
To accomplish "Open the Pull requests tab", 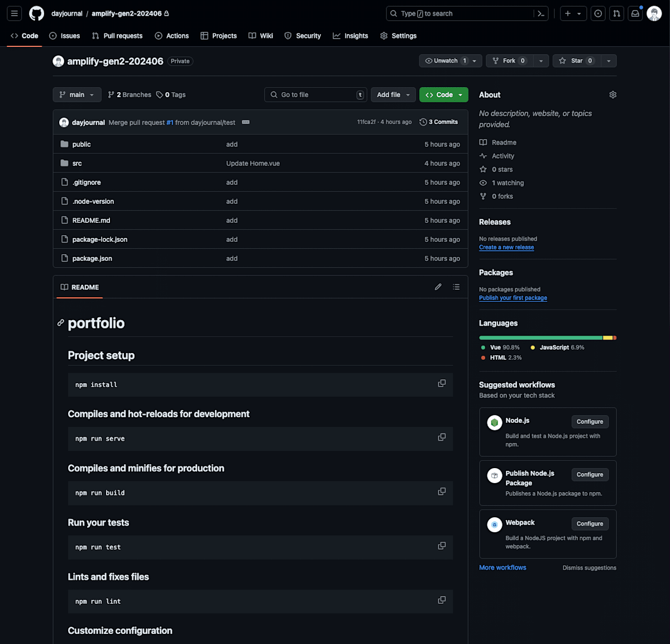I will (117, 36).
